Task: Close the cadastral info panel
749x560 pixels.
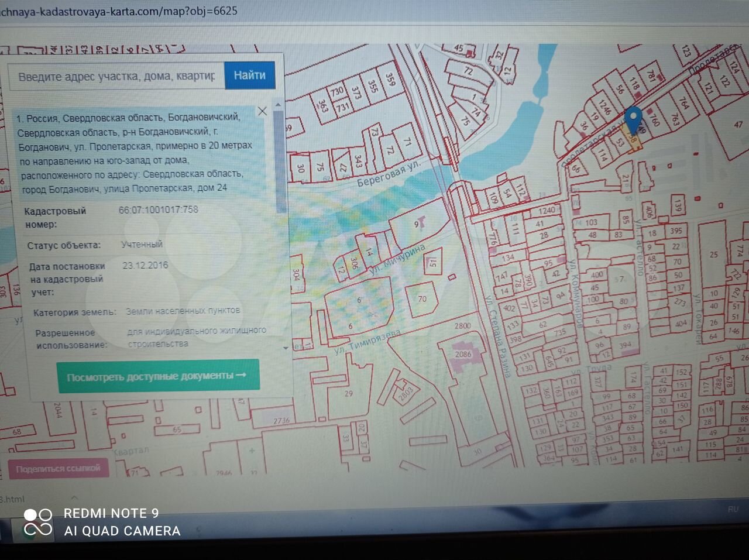Action: (262, 111)
